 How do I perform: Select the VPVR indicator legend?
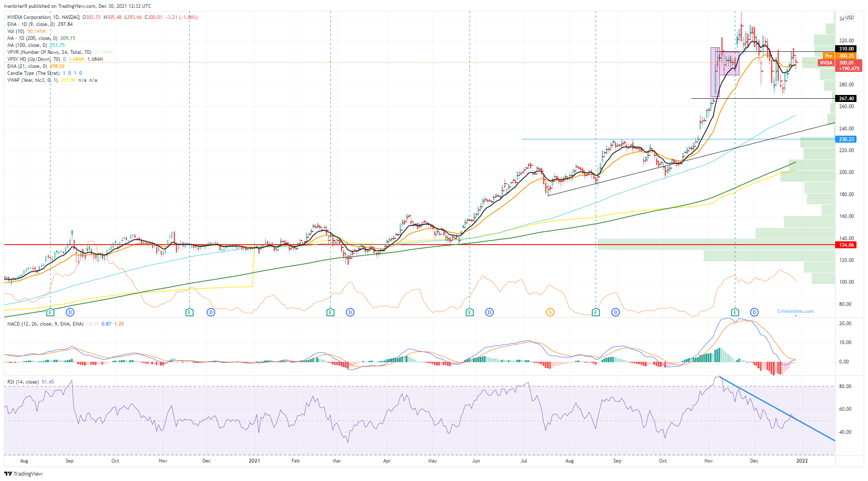click(60, 52)
